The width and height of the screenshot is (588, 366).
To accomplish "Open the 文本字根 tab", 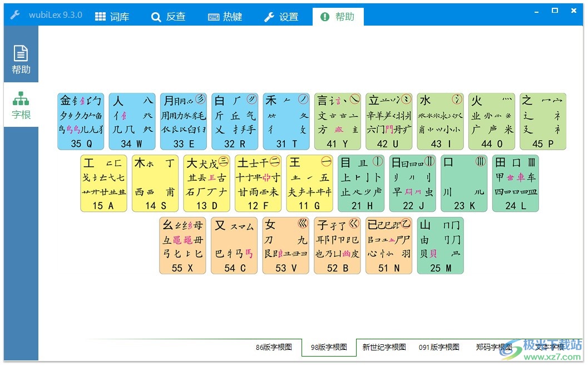I will click(x=550, y=347).
